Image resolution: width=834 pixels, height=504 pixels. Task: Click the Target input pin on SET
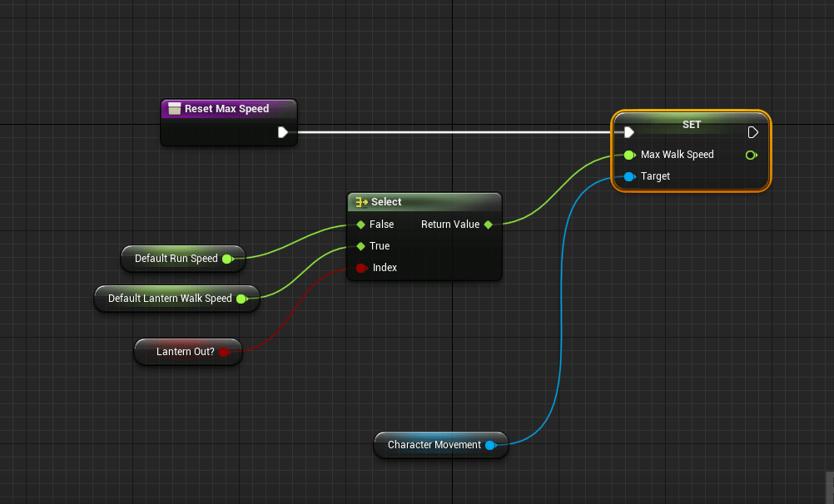629,176
